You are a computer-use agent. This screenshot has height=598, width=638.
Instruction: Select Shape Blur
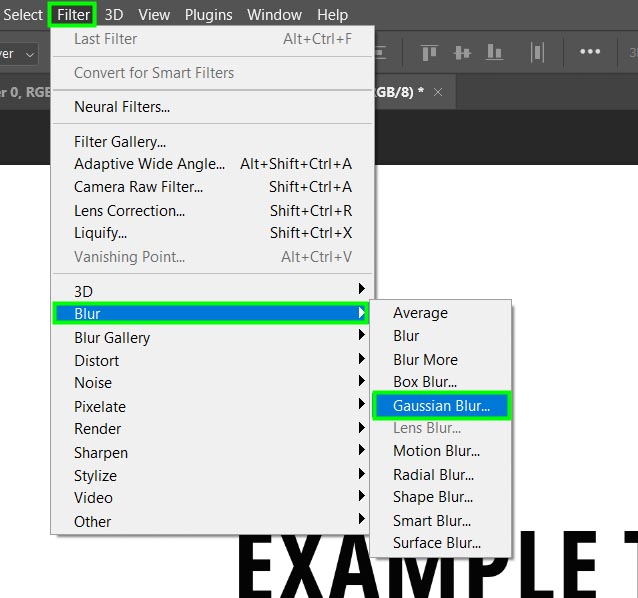point(441,497)
